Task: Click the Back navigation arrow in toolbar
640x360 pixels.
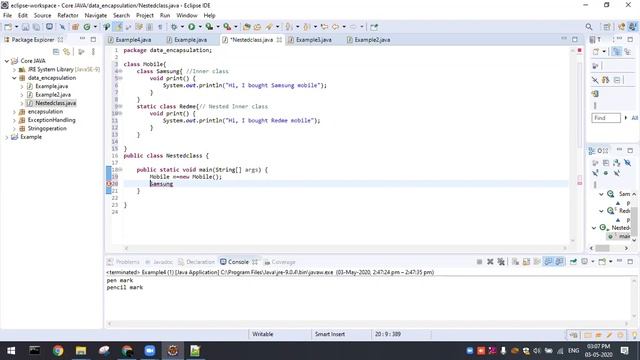Action: click(336, 27)
